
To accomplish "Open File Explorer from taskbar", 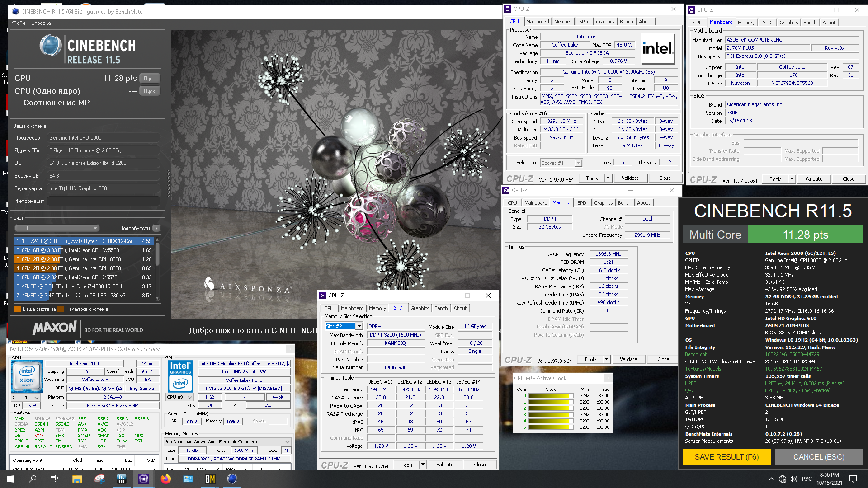I will tap(77, 479).
